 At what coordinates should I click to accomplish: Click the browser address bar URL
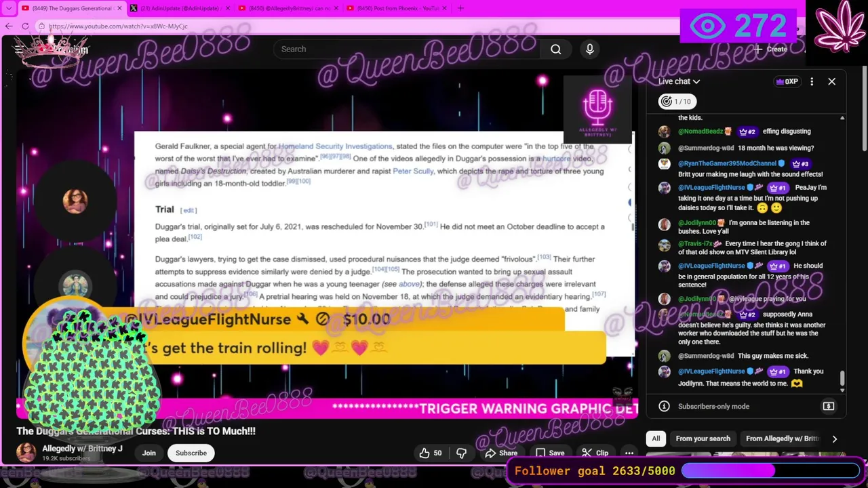(118, 26)
